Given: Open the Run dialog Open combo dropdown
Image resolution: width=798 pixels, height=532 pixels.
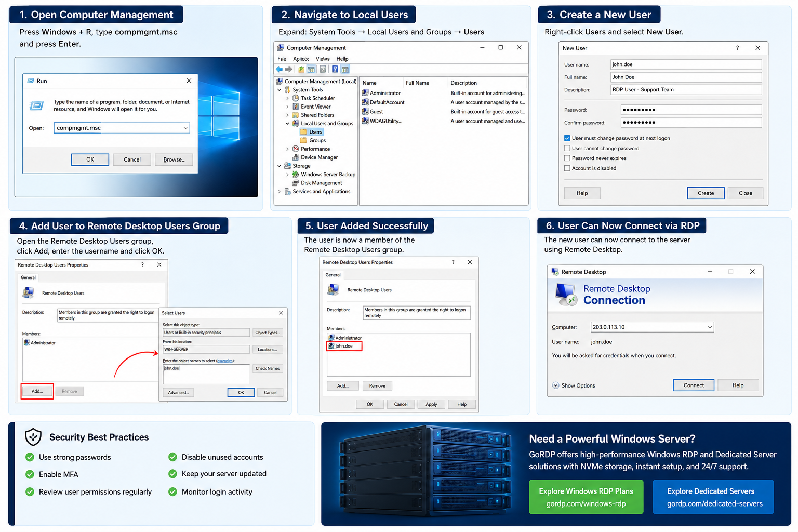Looking at the screenshot, I should click(x=185, y=128).
